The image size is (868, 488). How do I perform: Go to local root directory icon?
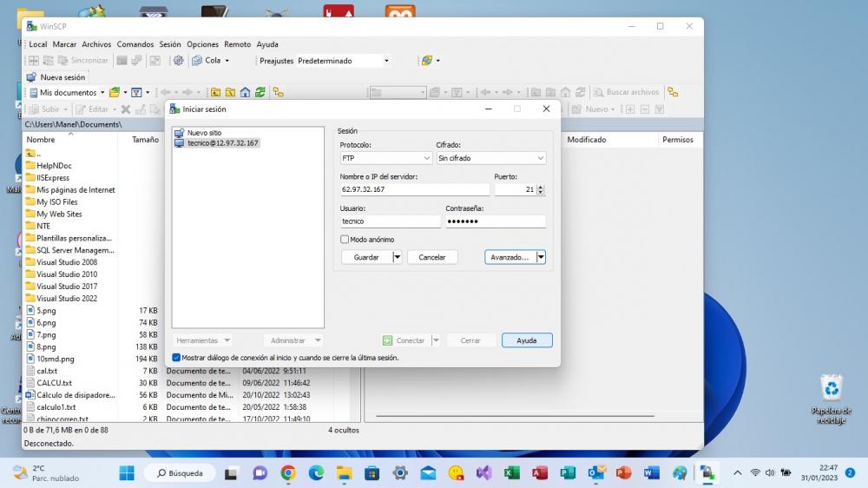click(230, 93)
